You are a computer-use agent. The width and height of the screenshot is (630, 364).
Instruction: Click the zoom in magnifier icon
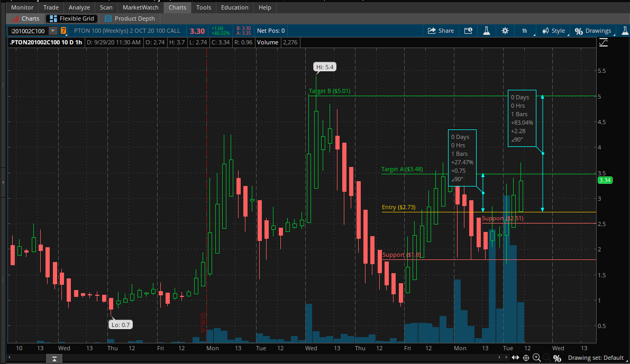coord(536,358)
